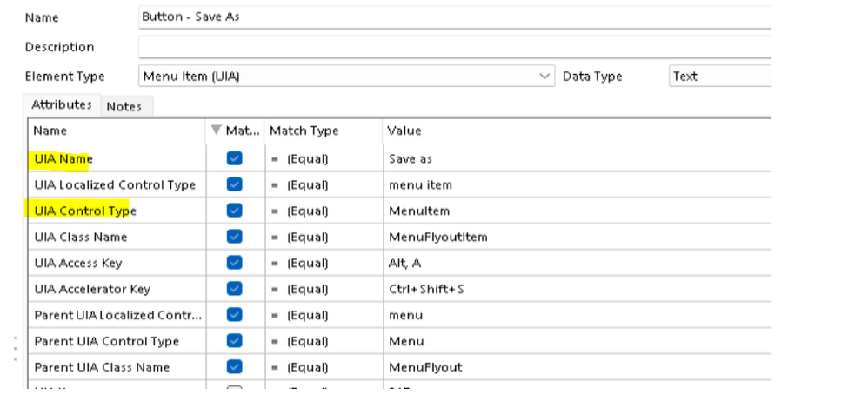
Task: Disable Match for UIA Control Type
Action: [x=234, y=211]
